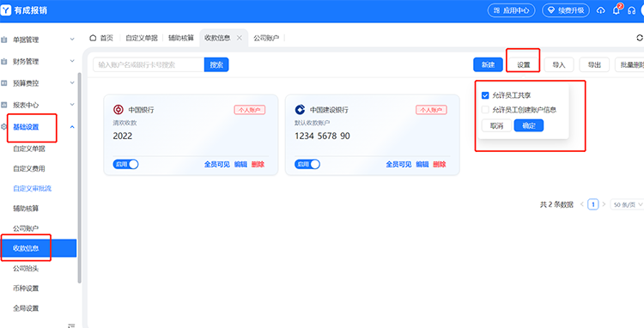
Task: Click the 导入 button
Action: (x=559, y=64)
